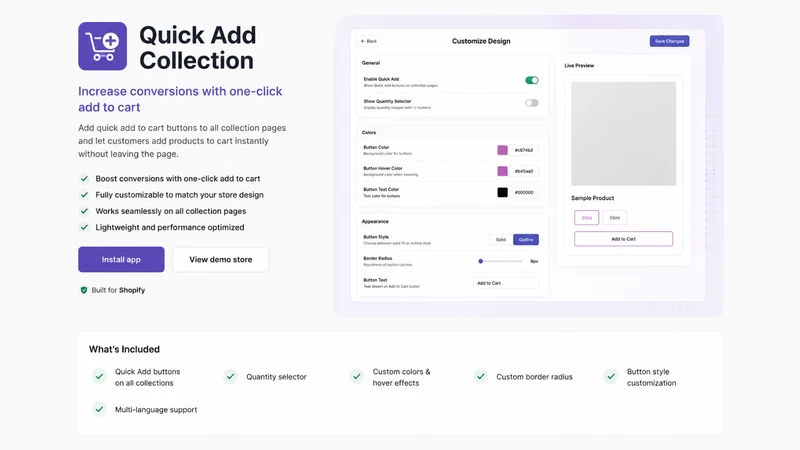Select the 30ml variant in preview

[586, 217]
